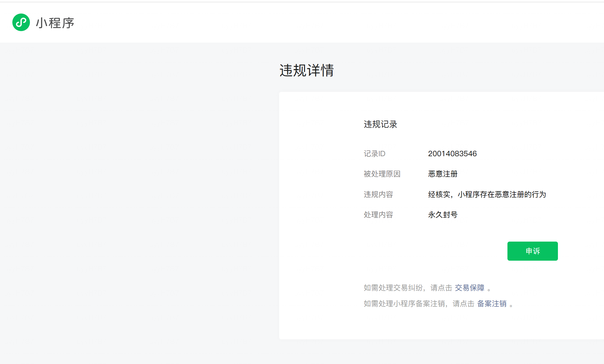
Task: Click the 违规详情 page heading
Action: (x=306, y=70)
